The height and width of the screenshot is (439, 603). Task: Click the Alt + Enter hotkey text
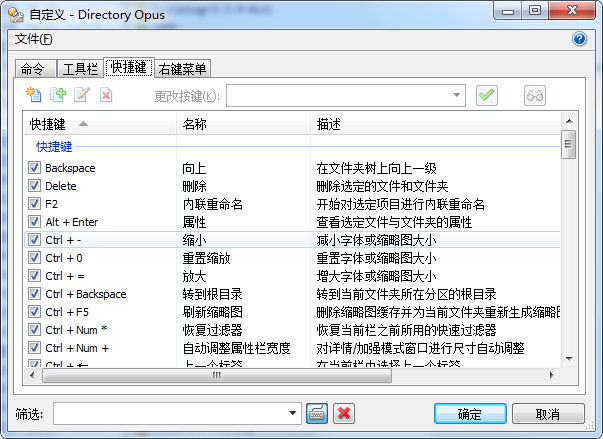(72, 222)
